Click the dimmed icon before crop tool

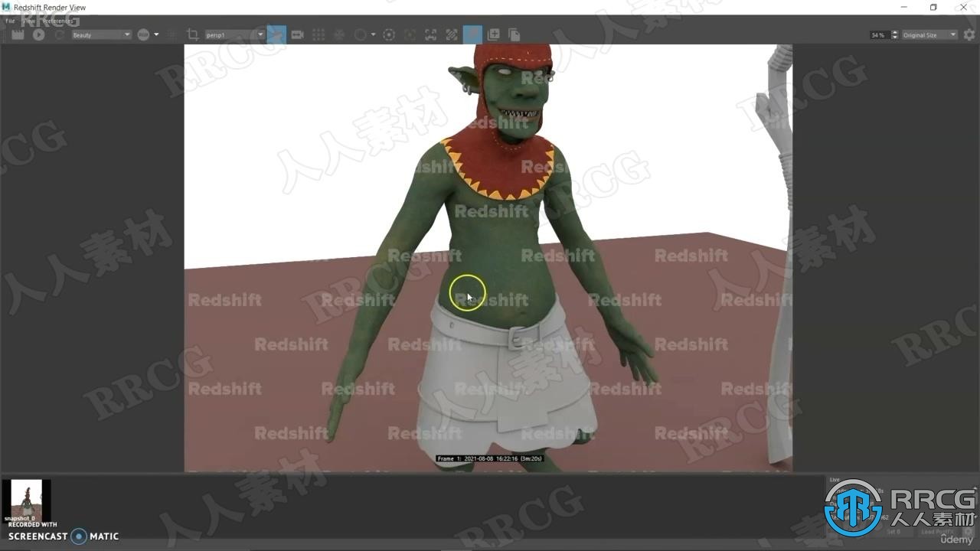(172, 34)
